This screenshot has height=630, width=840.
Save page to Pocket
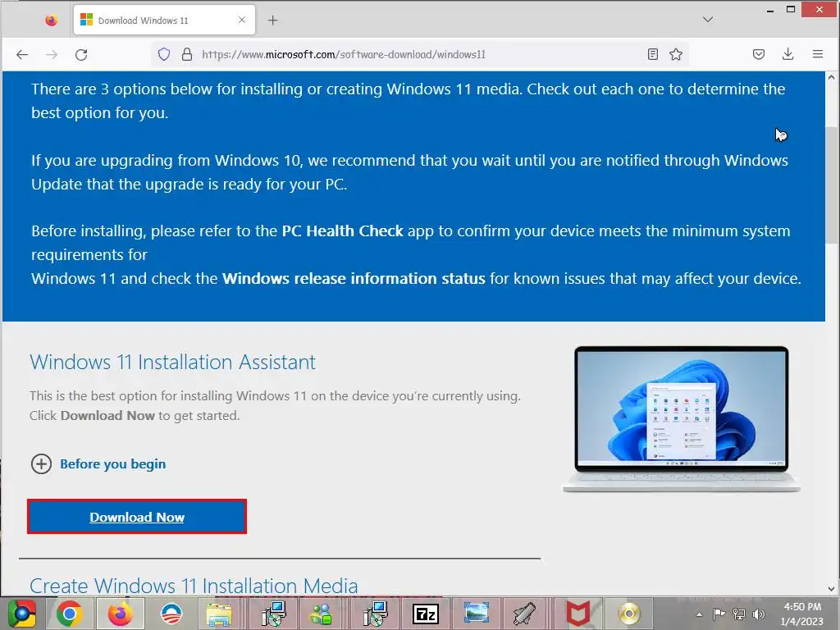click(759, 54)
